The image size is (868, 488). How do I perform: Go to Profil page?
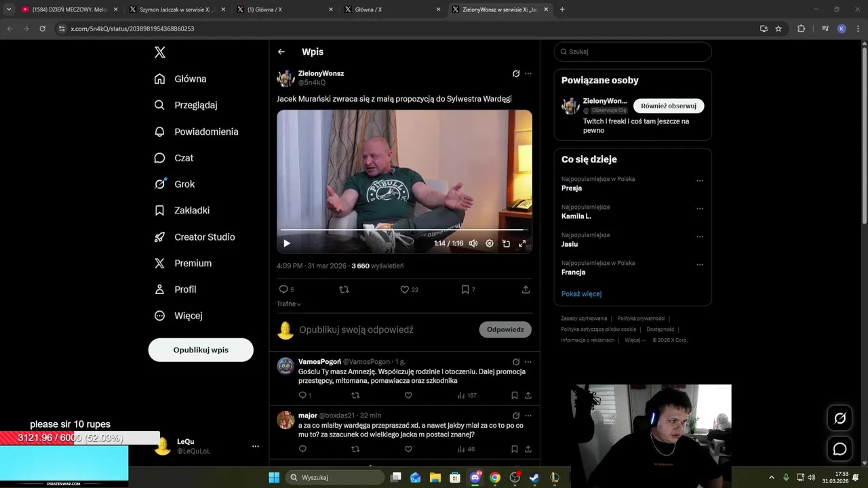coord(175,289)
